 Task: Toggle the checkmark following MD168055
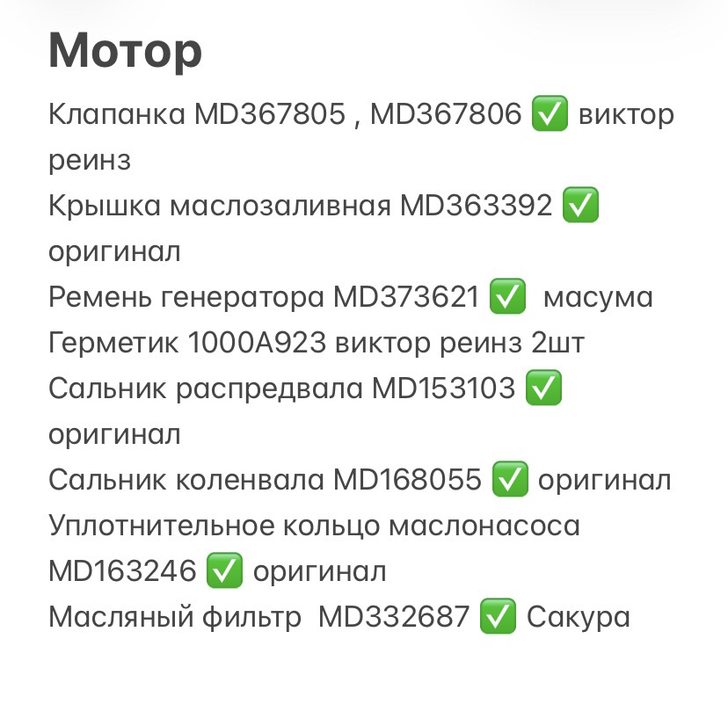point(510,481)
